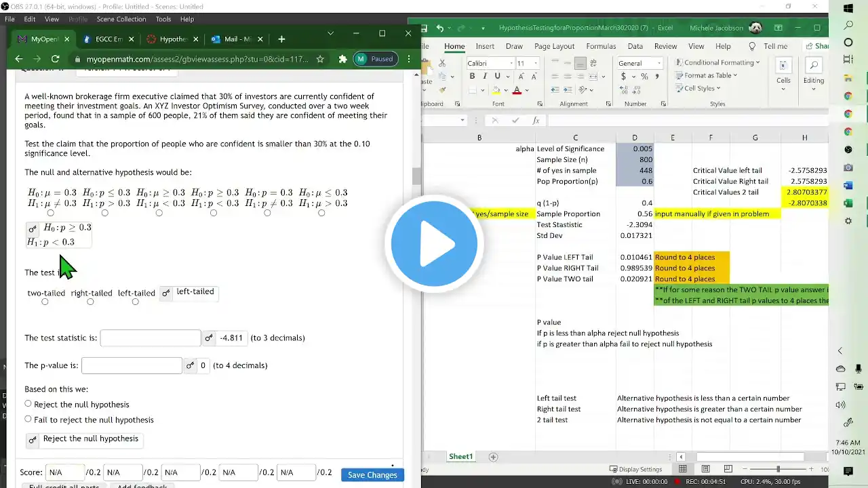
Task: Open Windows search from the taskbar
Action: 848,25
